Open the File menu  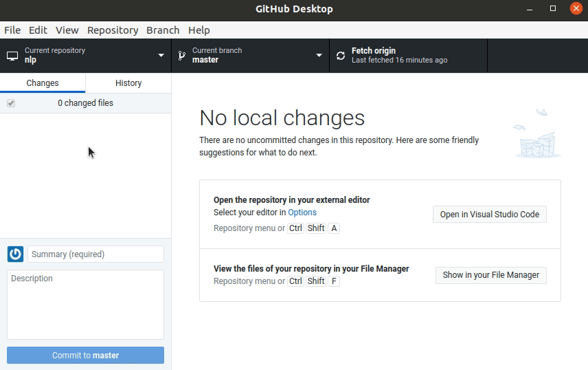(x=12, y=30)
